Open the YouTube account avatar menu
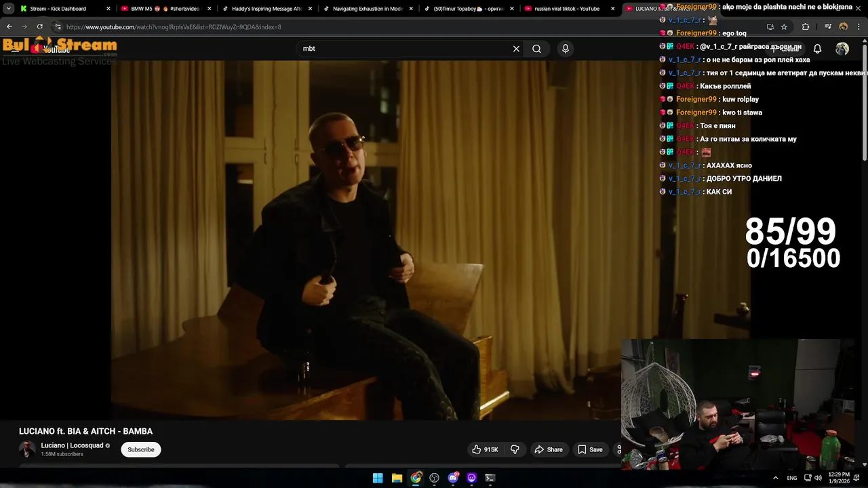This screenshot has width=868, height=488. tap(842, 49)
